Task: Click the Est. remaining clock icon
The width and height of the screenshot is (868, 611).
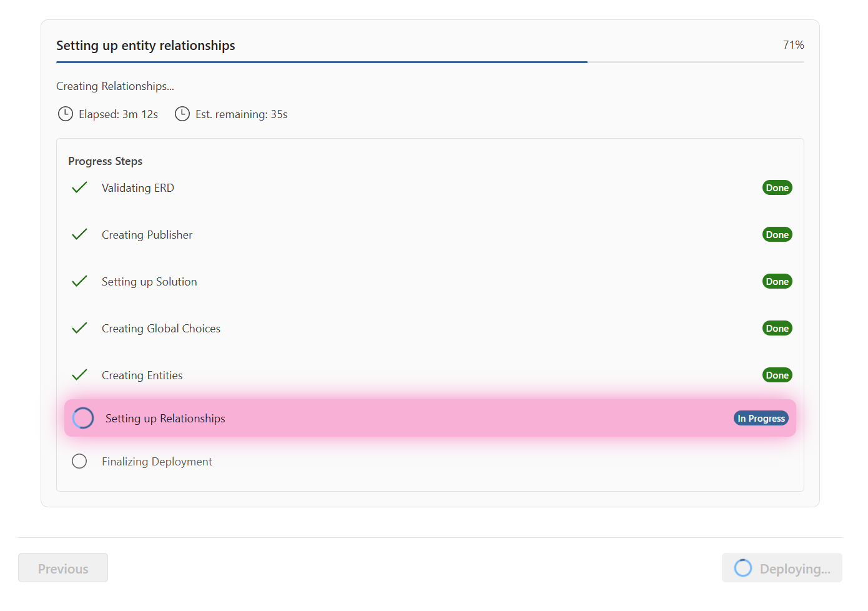Action: coord(182,114)
